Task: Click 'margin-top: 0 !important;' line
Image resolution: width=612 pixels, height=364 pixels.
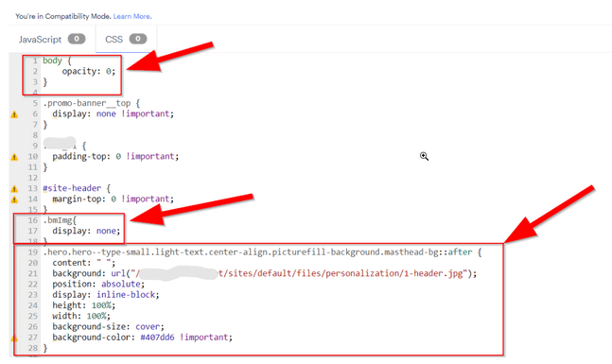Action: tap(114, 199)
